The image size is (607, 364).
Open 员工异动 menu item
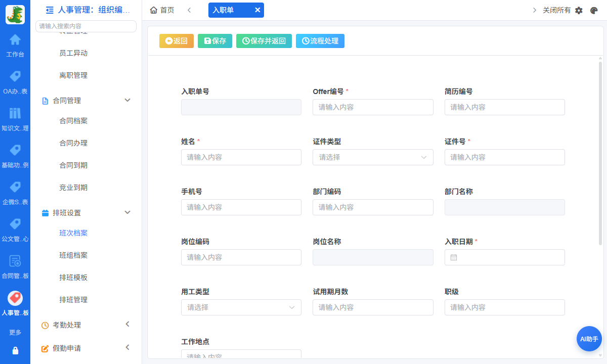73,53
